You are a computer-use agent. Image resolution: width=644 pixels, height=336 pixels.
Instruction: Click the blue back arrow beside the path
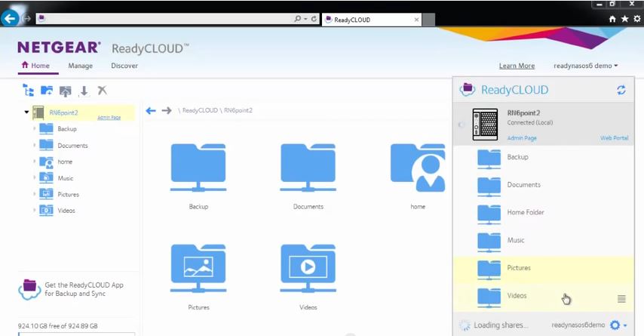click(151, 110)
